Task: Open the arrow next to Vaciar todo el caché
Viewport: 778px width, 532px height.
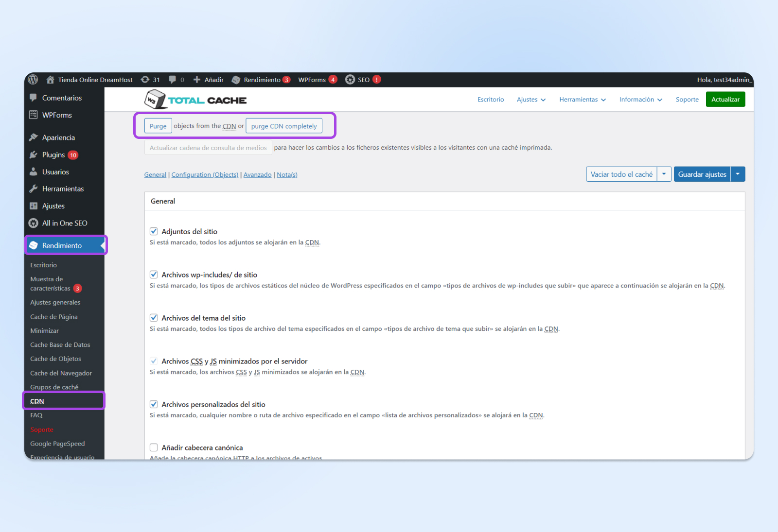Action: coord(664,174)
